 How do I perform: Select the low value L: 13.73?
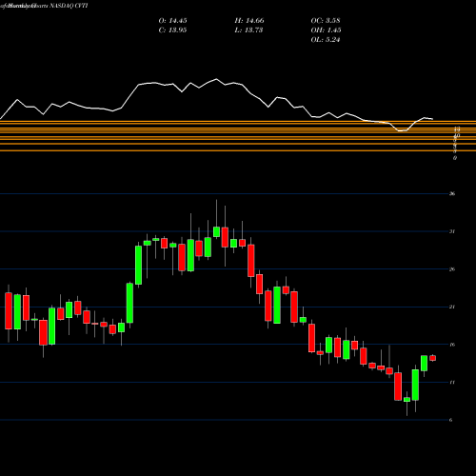(248, 30)
